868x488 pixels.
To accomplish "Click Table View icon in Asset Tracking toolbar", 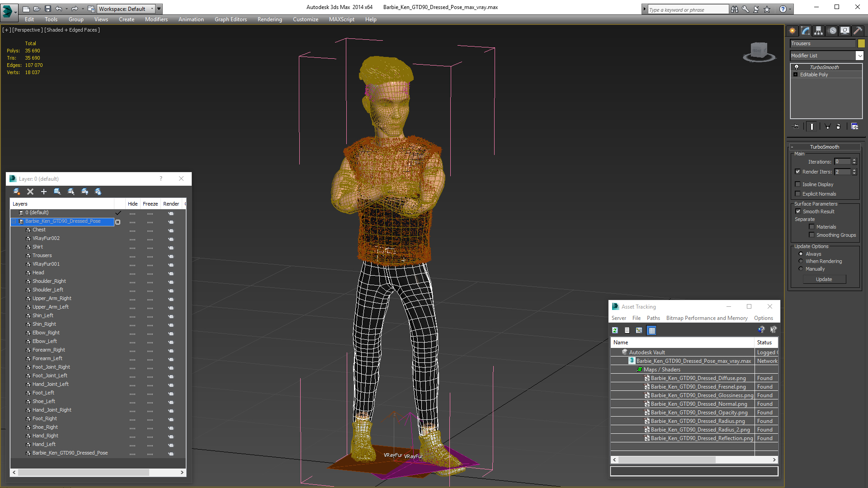I will [651, 330].
